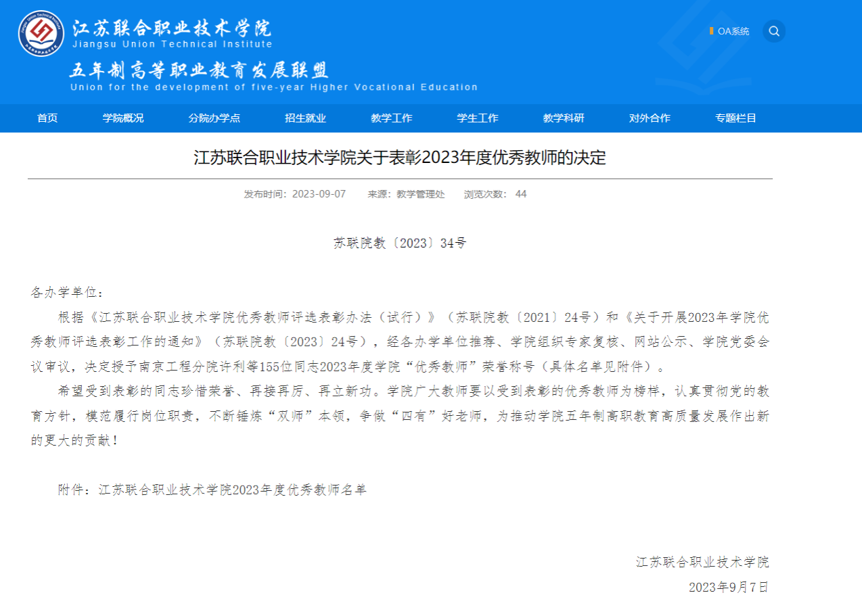Click the 江苏联合职业技术学院 header name text

click(172, 28)
